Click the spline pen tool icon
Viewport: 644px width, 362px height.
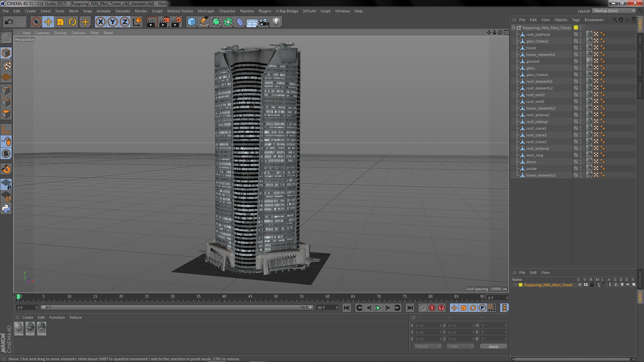(x=204, y=22)
